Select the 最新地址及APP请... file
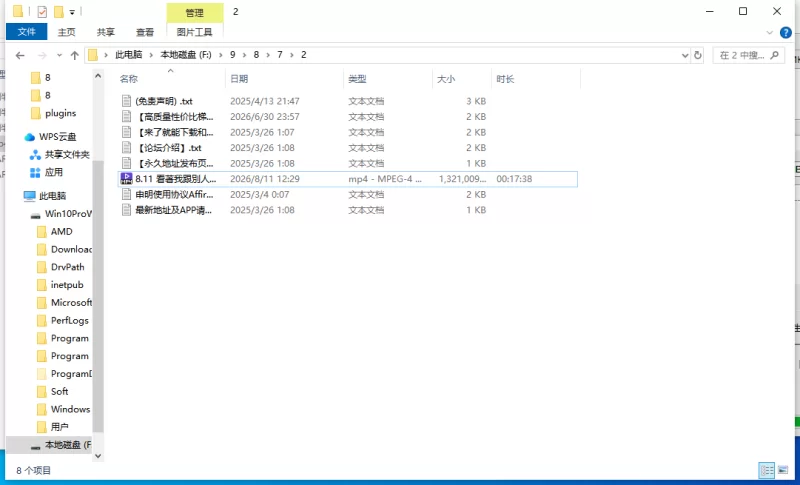 pos(173,210)
